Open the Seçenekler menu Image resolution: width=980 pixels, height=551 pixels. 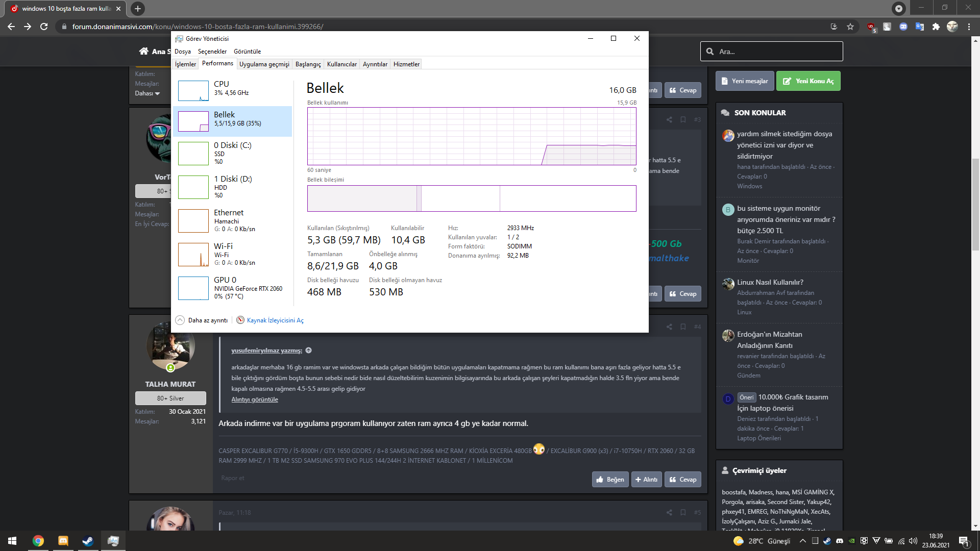(212, 52)
